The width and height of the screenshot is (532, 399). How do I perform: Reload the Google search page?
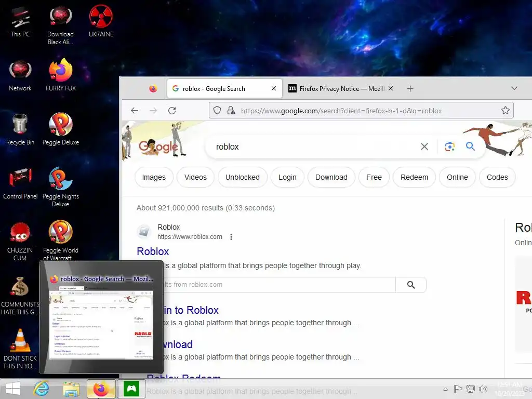tap(172, 111)
